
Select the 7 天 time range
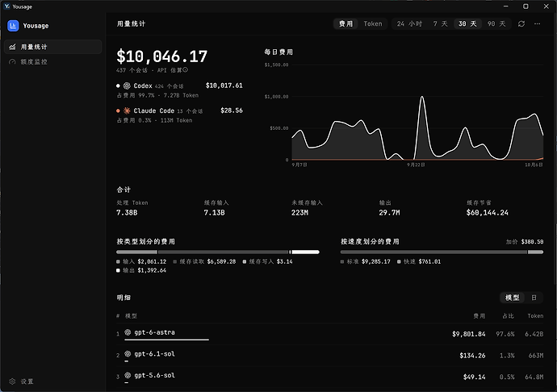(x=440, y=23)
